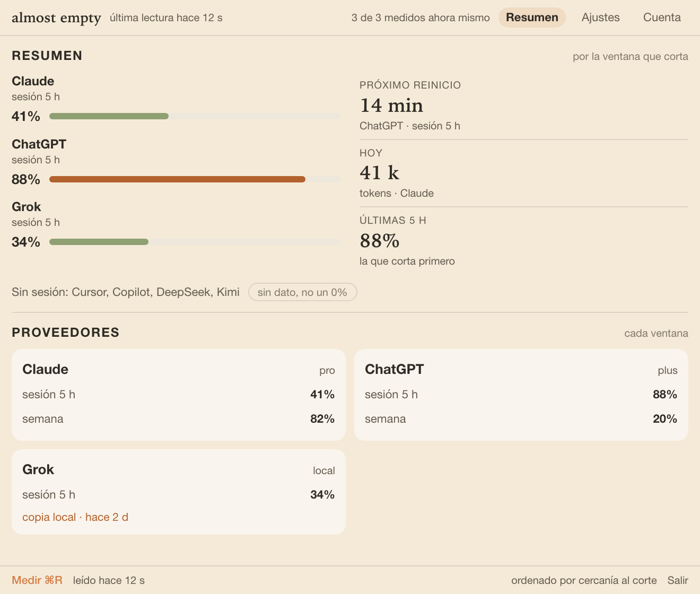Screen dimensions: 700x594
Task: Click Claude card's 'sesión 5 h' 41% row
Action: [179, 395]
